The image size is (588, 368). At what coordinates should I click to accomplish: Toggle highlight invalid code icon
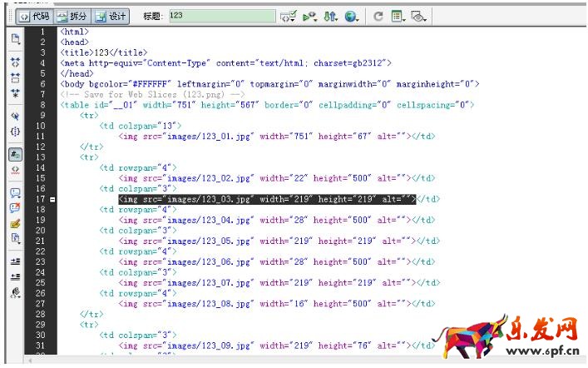15,169
